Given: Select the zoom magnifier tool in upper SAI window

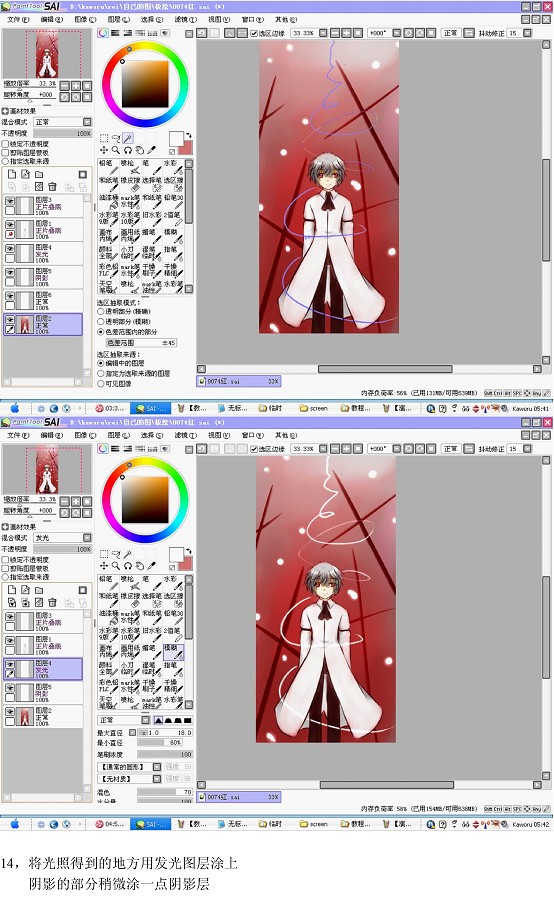Looking at the screenshot, I should (x=116, y=150).
